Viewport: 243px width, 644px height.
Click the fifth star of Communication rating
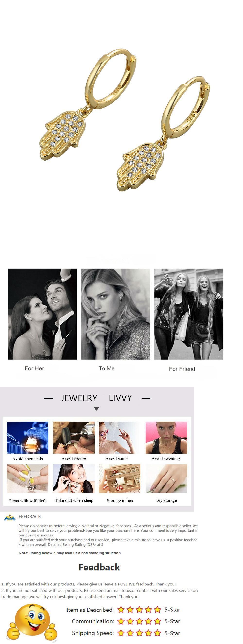pos(157,621)
